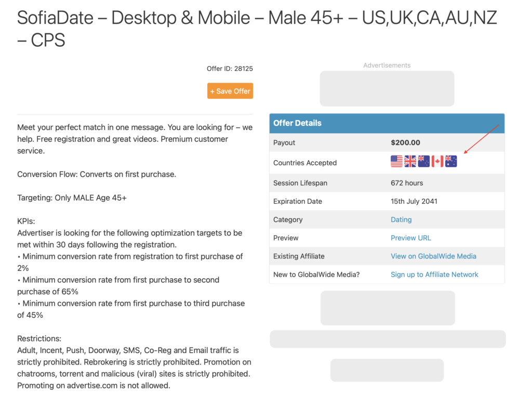Open Sign up to Affiliate Network link
This screenshot has width=532, height=415.
pos(435,274)
